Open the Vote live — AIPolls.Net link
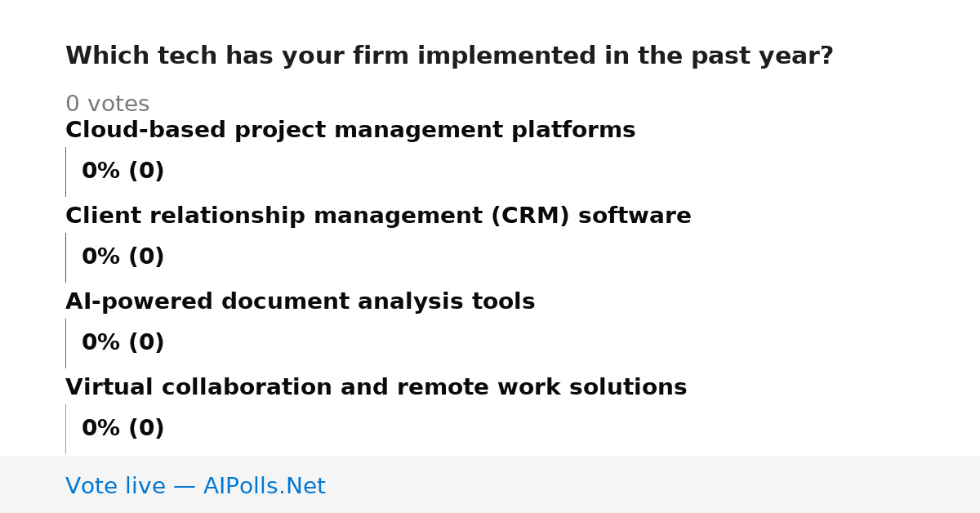 tap(195, 487)
